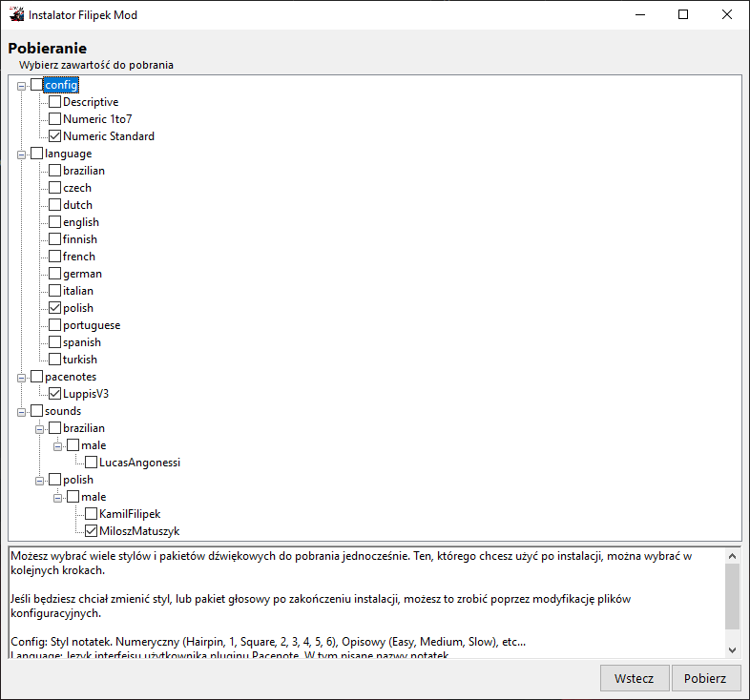750x700 pixels.
Task: Collapse the language tree node
Action: [22, 154]
